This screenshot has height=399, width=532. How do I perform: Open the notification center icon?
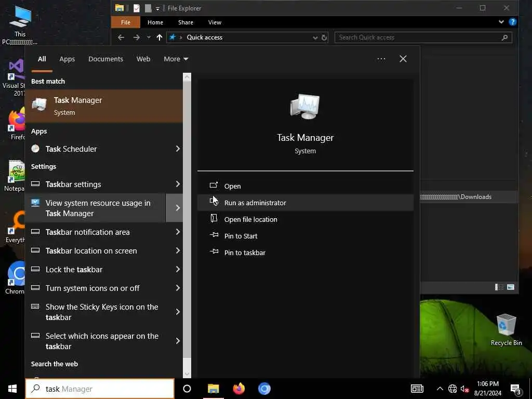tap(515, 390)
